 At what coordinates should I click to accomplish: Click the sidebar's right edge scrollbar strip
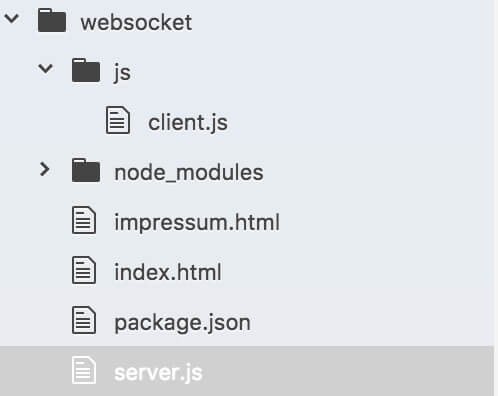coord(496,198)
